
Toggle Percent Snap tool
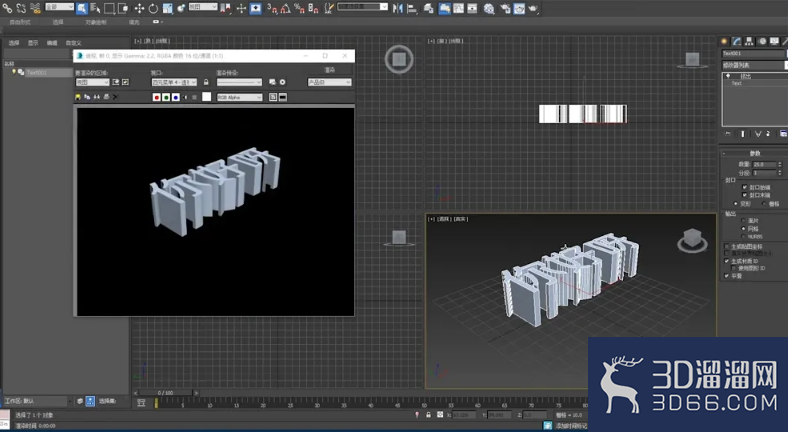299,8
